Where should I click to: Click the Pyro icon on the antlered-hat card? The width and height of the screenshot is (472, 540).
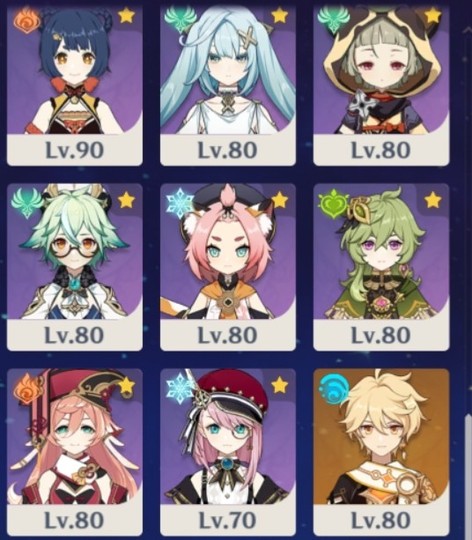point(27,389)
